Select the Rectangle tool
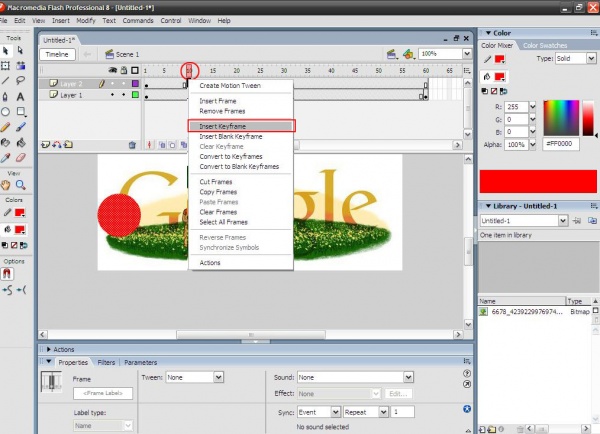The image size is (600, 434). coord(21,112)
